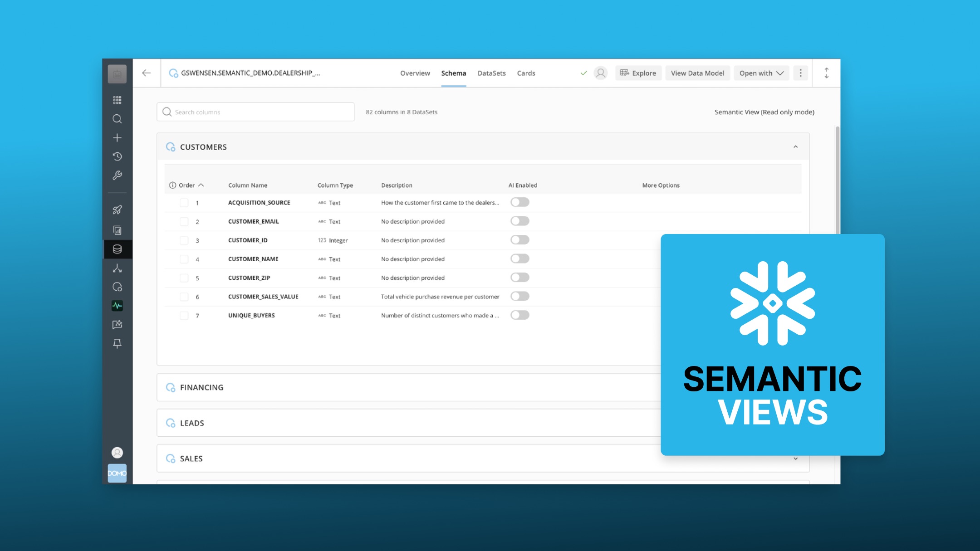Viewport: 980px width, 551px height.
Task: Expand the LEADS dataset section
Action: point(408,423)
